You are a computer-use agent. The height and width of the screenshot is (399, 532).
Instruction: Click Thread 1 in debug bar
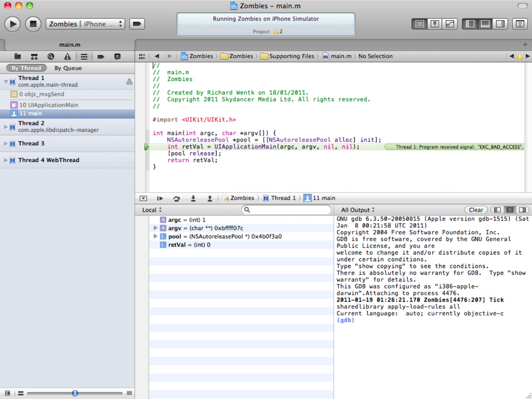(279, 198)
